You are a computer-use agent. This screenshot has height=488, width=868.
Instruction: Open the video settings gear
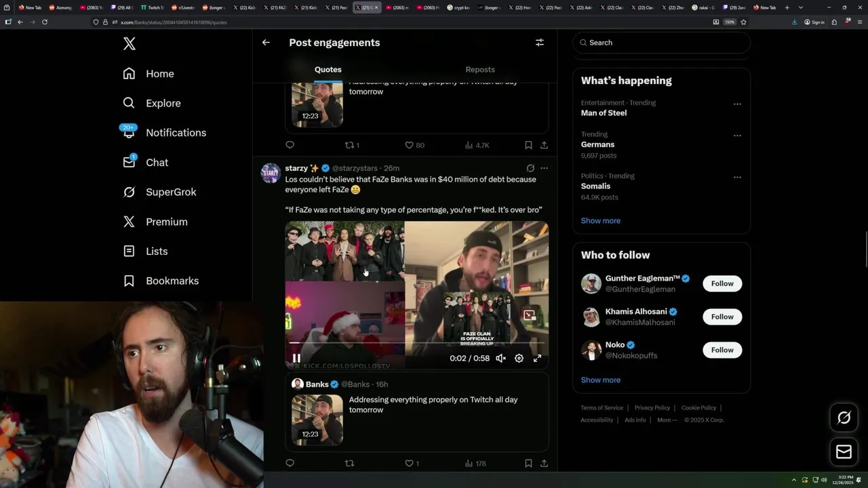coord(519,359)
